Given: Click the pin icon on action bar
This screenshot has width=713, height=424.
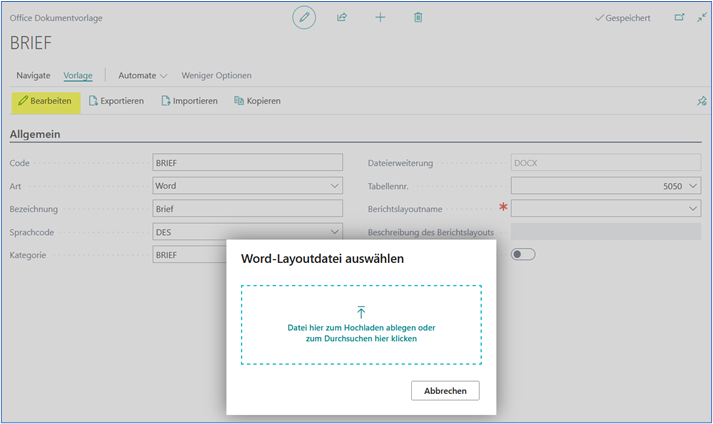Looking at the screenshot, I should click(701, 101).
